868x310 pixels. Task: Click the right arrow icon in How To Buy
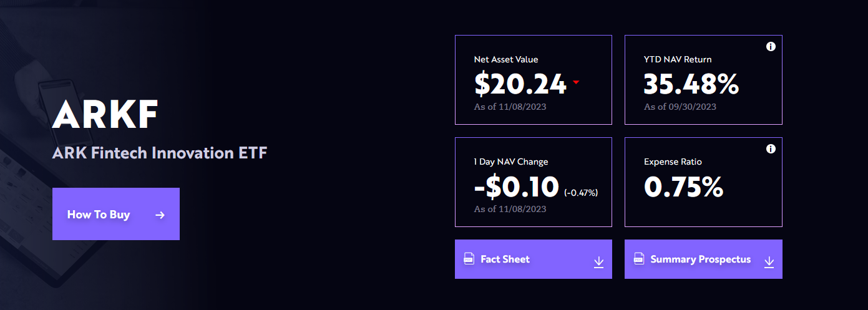click(x=160, y=215)
